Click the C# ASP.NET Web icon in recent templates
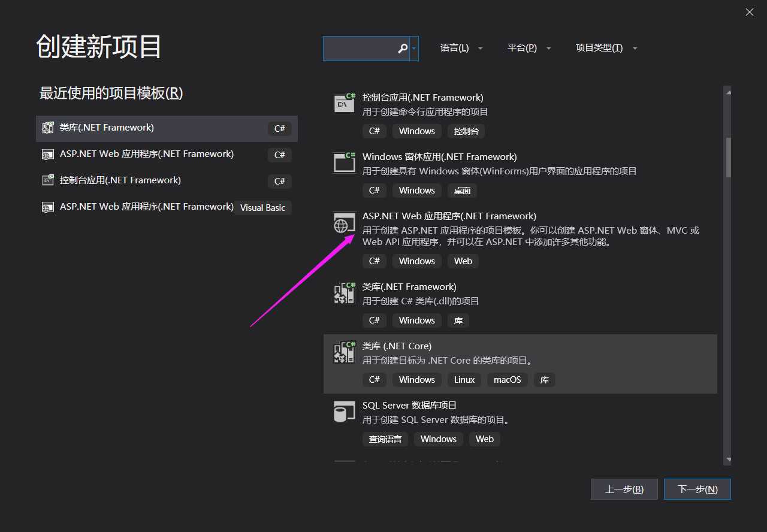 pos(48,155)
